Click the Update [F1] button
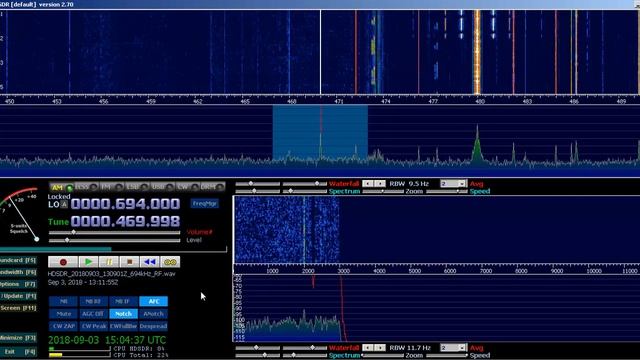 point(18,296)
